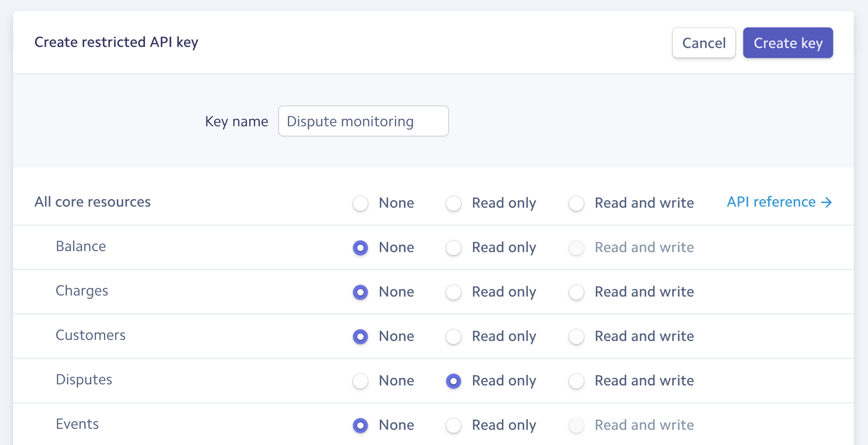The height and width of the screenshot is (445, 868).
Task: Click the dialog title Create restricted API key
Action: click(116, 42)
